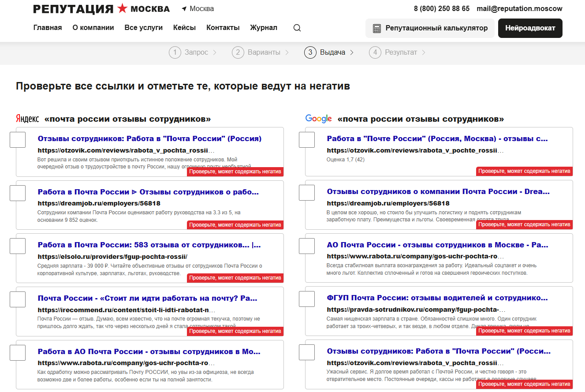Click the Yandex logo above results
Screen dimensions: 585x392
tap(27, 119)
